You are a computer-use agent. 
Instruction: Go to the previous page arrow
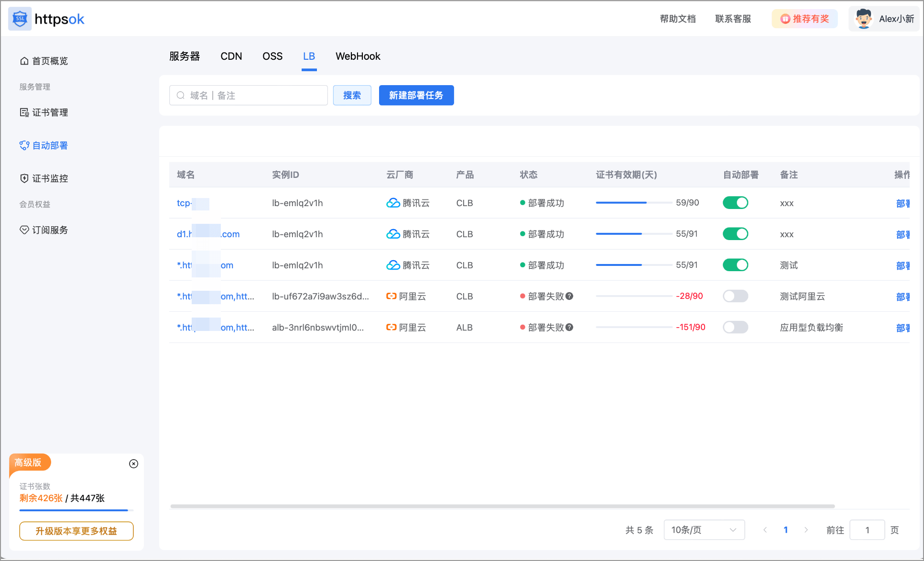pyautogui.click(x=765, y=530)
